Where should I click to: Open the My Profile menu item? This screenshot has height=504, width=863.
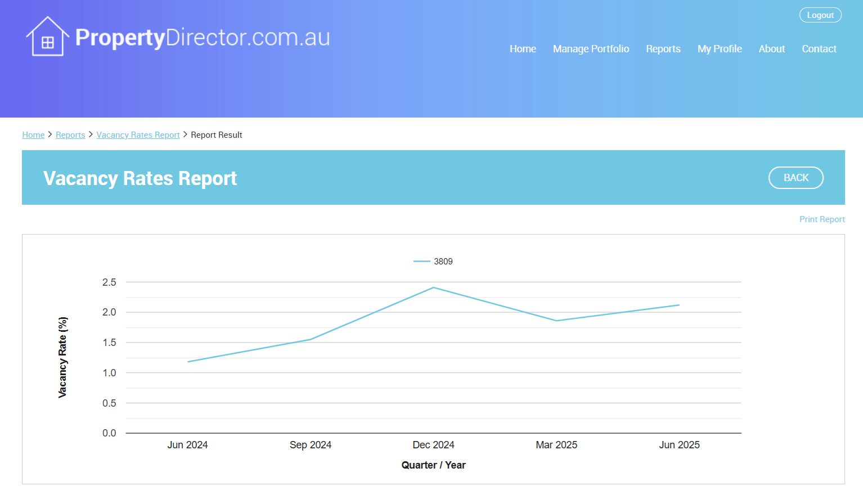(719, 49)
